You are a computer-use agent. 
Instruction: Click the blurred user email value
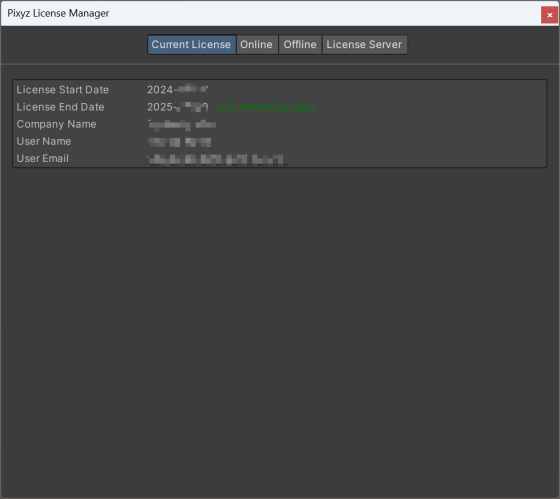point(217,159)
